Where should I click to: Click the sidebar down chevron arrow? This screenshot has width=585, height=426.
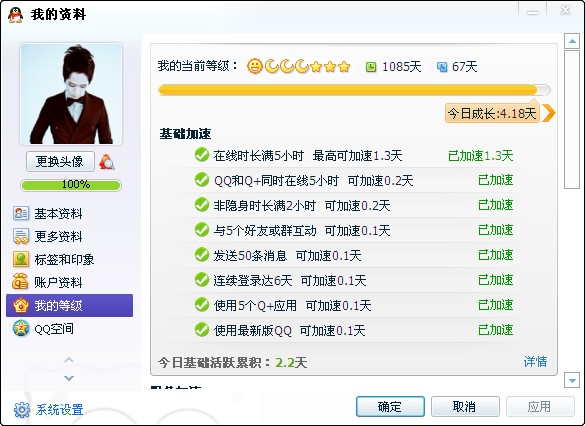pos(69,378)
